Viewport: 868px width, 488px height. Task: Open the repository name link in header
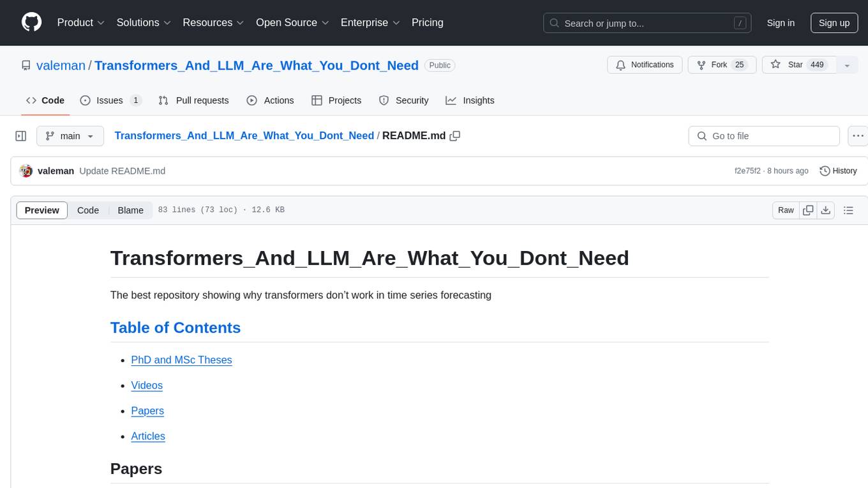[257, 65]
